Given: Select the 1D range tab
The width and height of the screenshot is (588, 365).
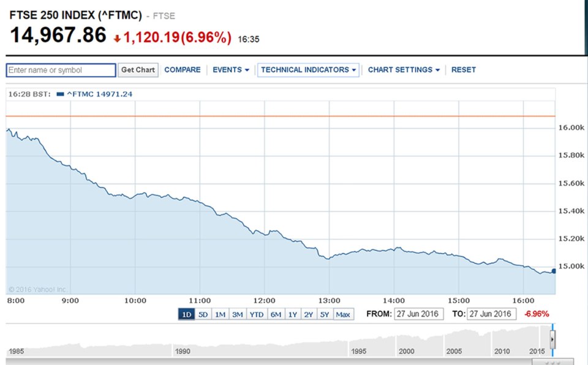Looking at the screenshot, I should click(186, 314).
